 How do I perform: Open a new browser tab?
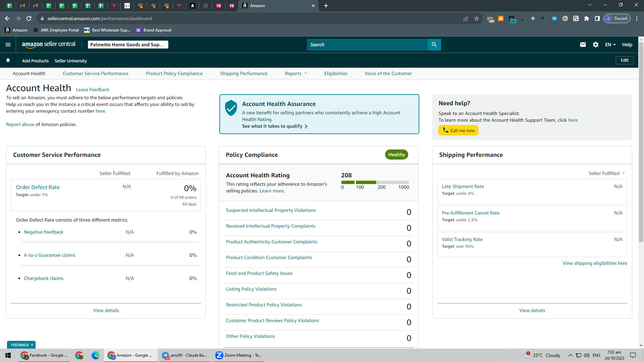(326, 6)
